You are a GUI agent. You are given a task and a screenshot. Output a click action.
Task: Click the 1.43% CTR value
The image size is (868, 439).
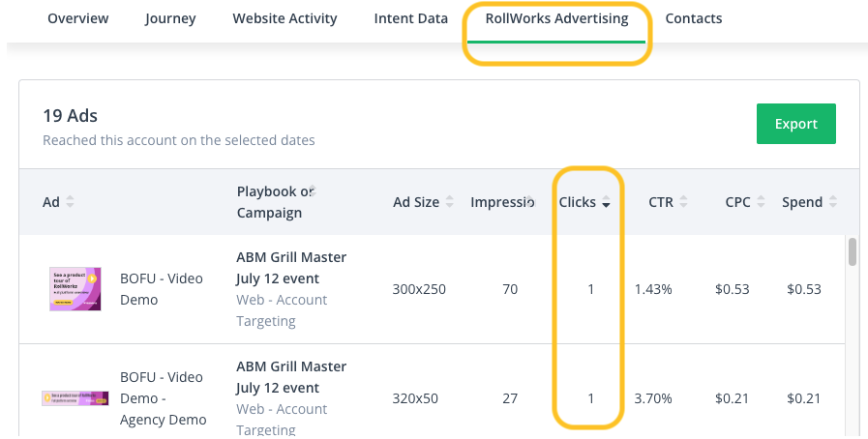[x=653, y=289]
